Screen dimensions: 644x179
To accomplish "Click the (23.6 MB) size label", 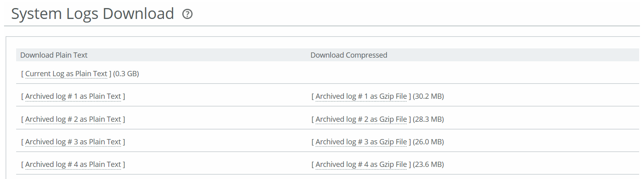I will coord(429,164).
